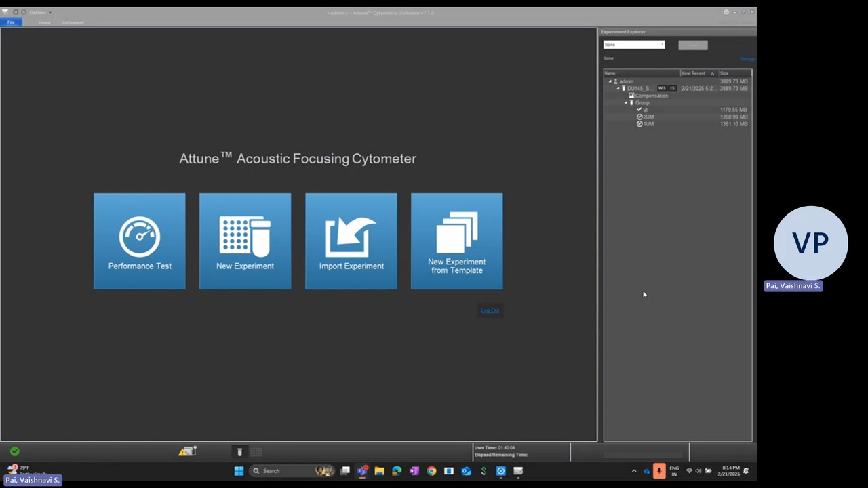This screenshot has width=868, height=488.
Task: Click the WS badge on DU145_S experiment
Action: pyautogui.click(x=662, y=89)
